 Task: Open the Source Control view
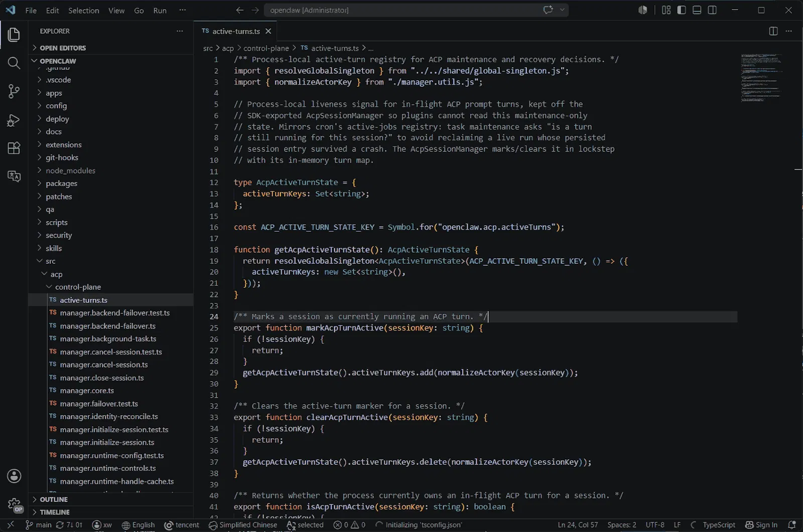point(14,91)
